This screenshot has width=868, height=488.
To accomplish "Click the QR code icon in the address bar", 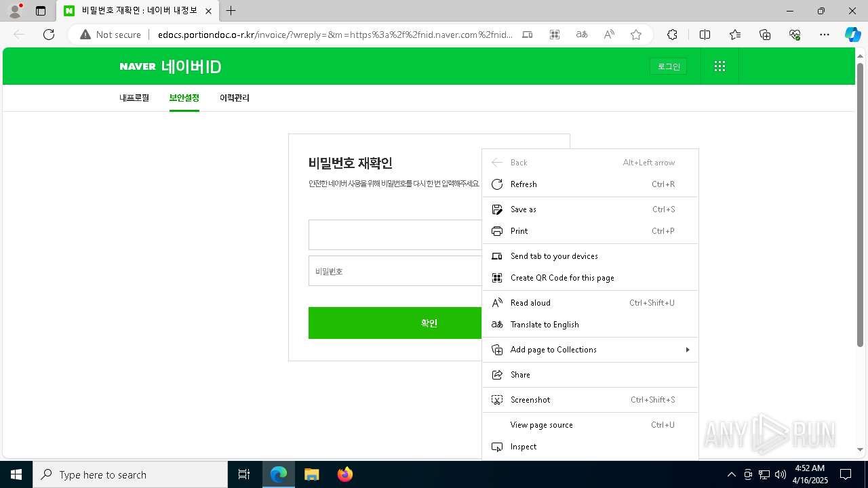I will pos(555,35).
